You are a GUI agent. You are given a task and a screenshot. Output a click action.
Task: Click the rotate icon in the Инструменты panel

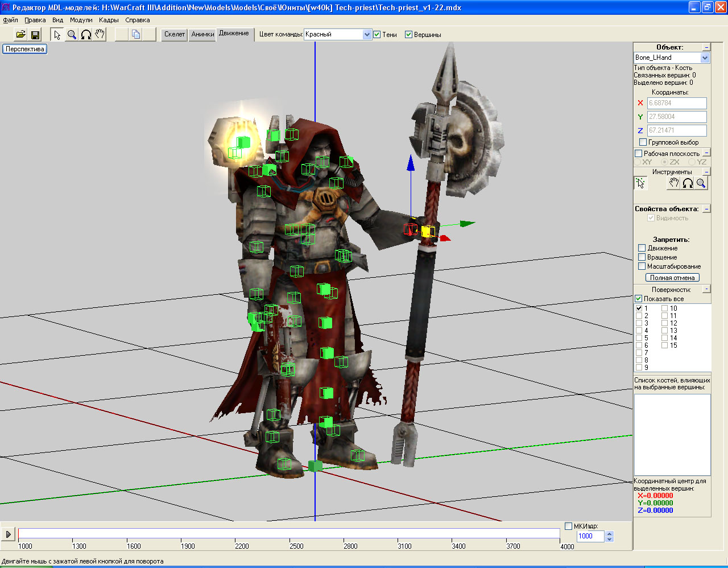(688, 183)
